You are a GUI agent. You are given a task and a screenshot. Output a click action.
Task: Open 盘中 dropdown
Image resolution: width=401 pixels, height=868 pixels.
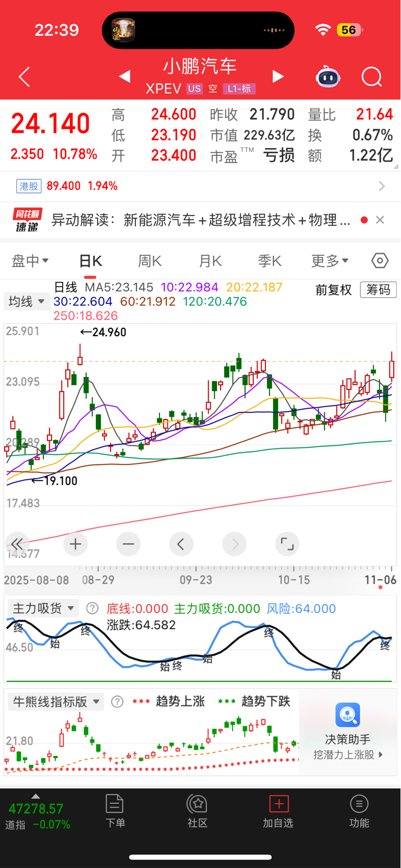pos(30,260)
